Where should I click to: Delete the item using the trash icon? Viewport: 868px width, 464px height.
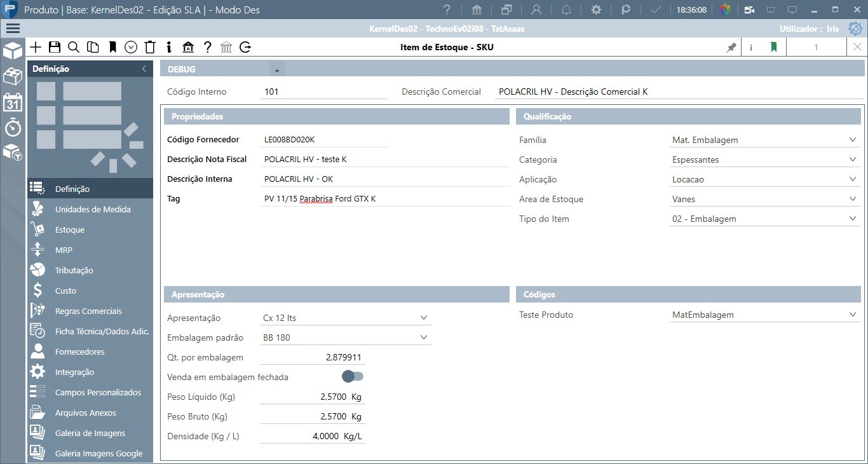[150, 47]
